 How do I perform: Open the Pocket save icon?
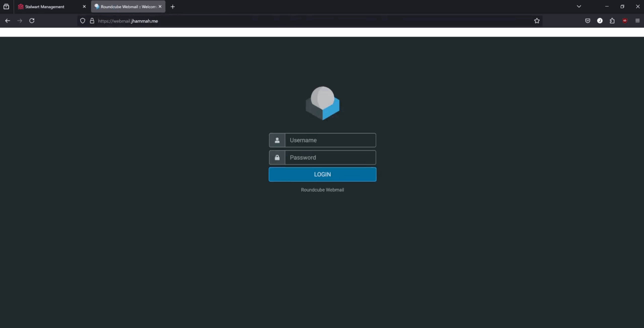coord(588,21)
